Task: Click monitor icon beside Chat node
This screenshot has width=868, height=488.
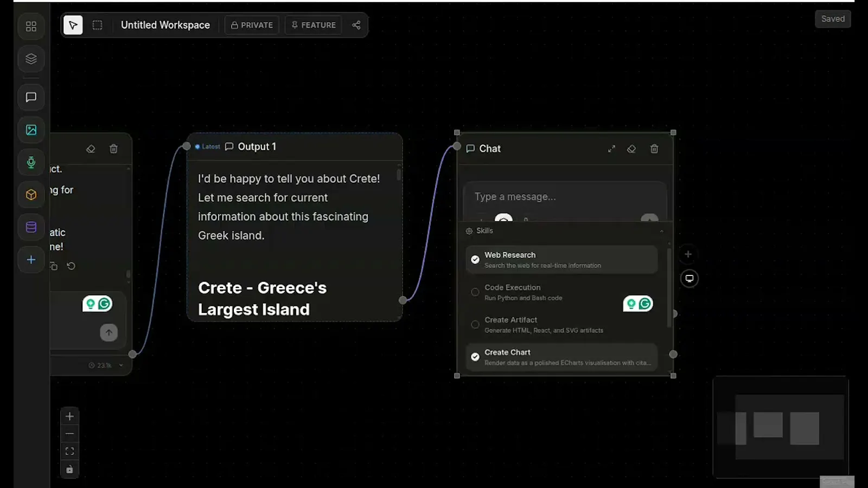Action: tap(689, 278)
